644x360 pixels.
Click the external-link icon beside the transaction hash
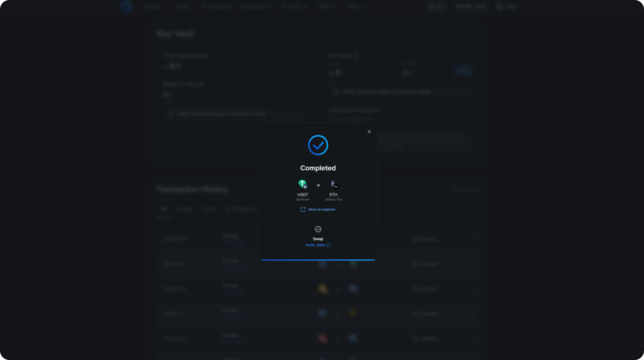tap(328, 245)
